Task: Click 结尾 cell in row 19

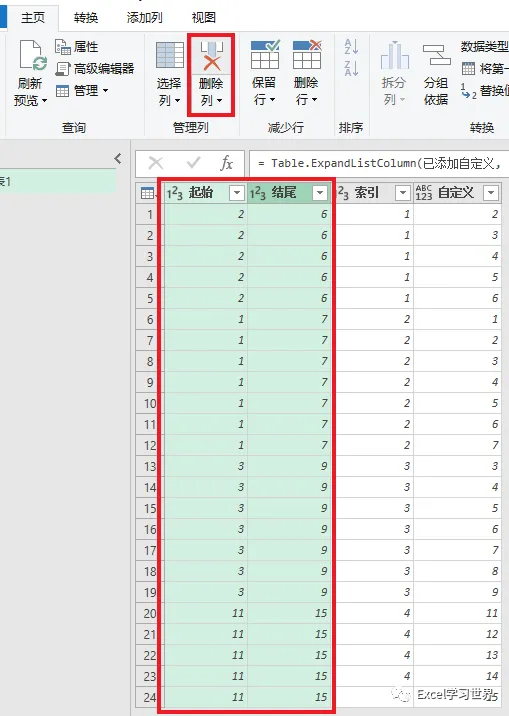Action: pos(289,592)
